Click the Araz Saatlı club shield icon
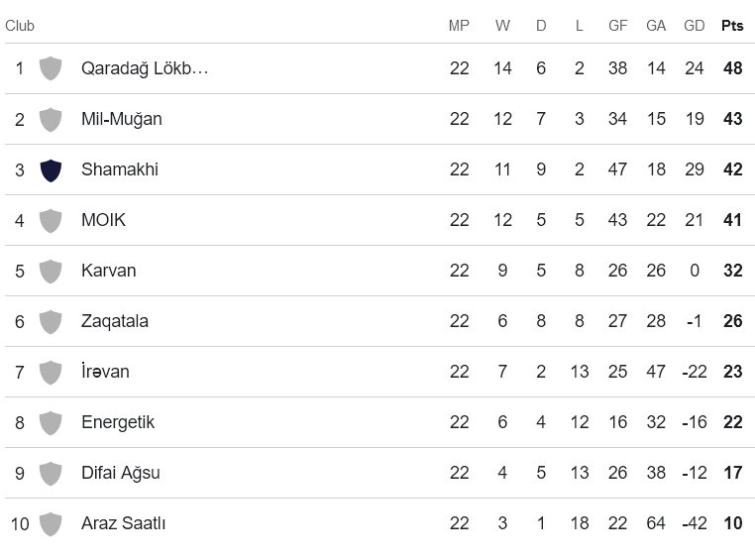Image resolution: width=755 pixels, height=560 pixels. pos(51,523)
